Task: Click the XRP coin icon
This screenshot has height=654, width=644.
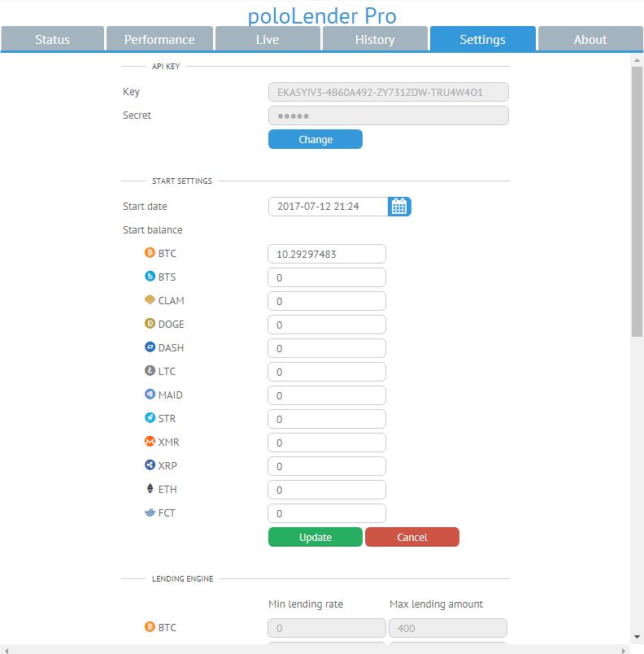Action: point(150,464)
